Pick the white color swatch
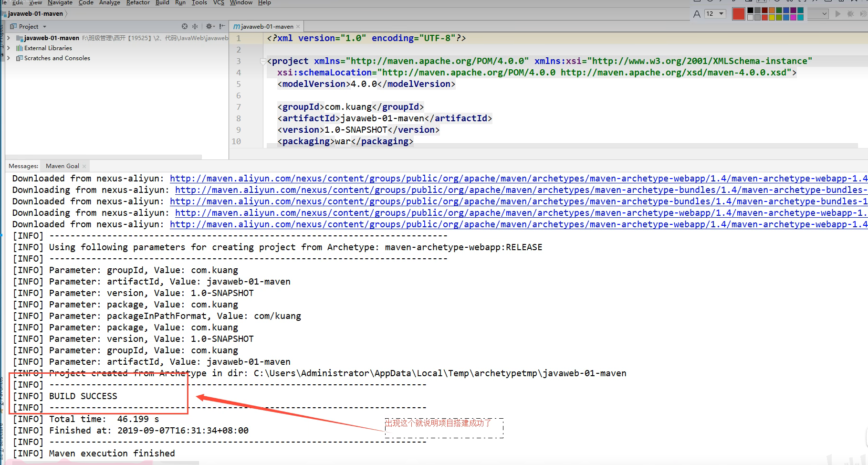Screen dimensions: 868x465 click(x=750, y=17)
